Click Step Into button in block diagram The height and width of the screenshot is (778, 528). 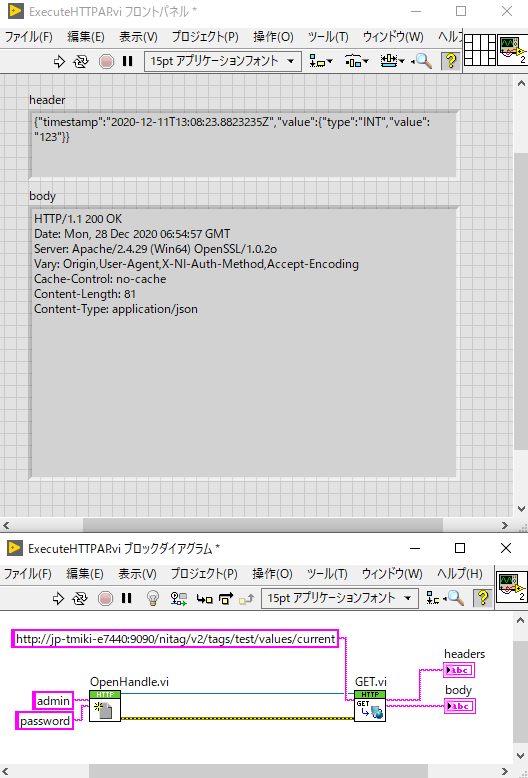[204, 599]
